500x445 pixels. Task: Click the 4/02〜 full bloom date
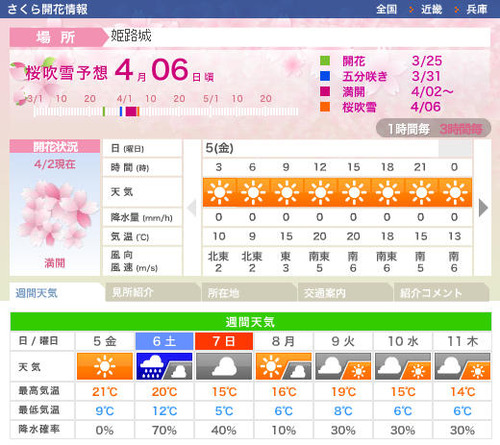click(x=432, y=91)
